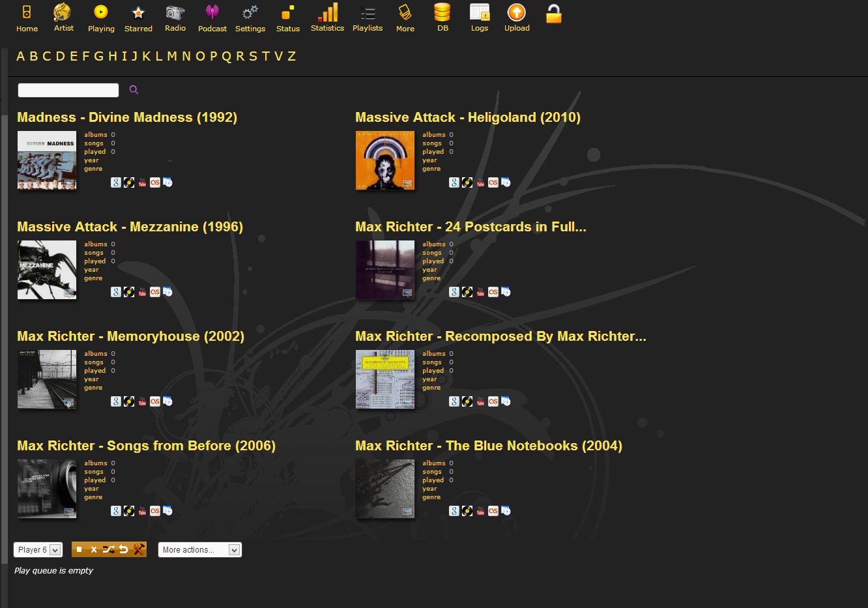
Task: Open YouTube icon for Divine Madness
Action: (142, 182)
